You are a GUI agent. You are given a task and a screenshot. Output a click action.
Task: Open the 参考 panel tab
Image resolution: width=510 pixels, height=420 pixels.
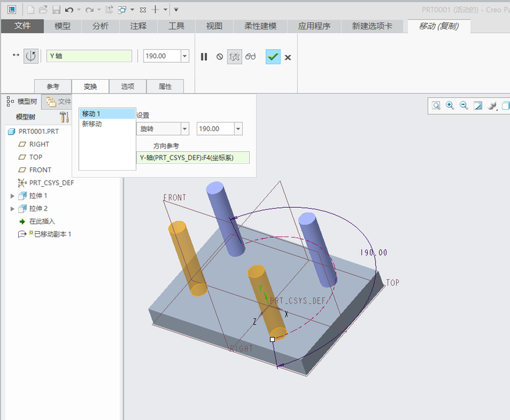(x=52, y=86)
